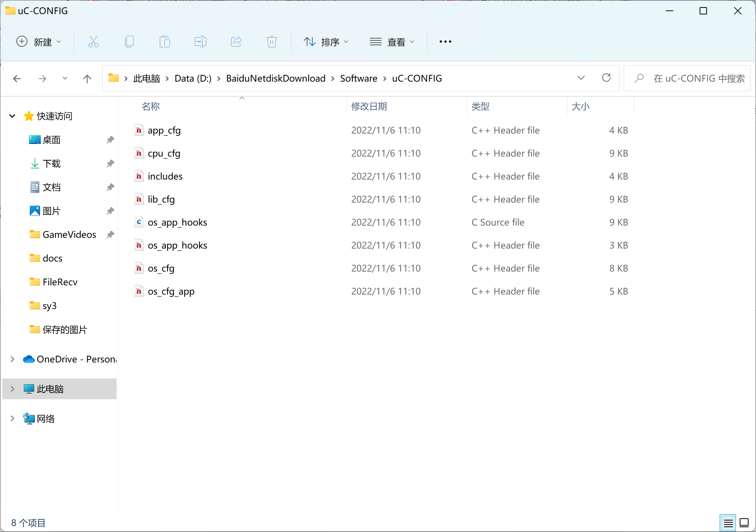Sort files by 修改日期 column header
The width and height of the screenshot is (756, 532).
(369, 106)
